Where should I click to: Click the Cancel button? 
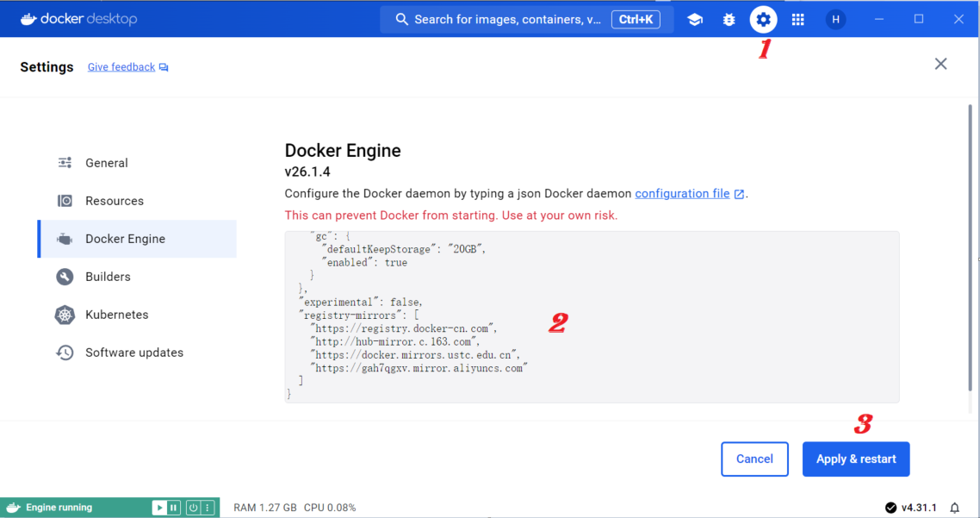click(754, 459)
